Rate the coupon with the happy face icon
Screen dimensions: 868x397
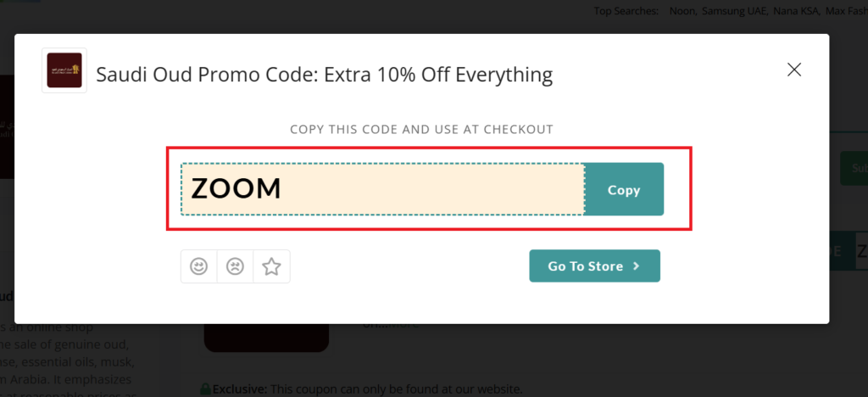tap(198, 266)
